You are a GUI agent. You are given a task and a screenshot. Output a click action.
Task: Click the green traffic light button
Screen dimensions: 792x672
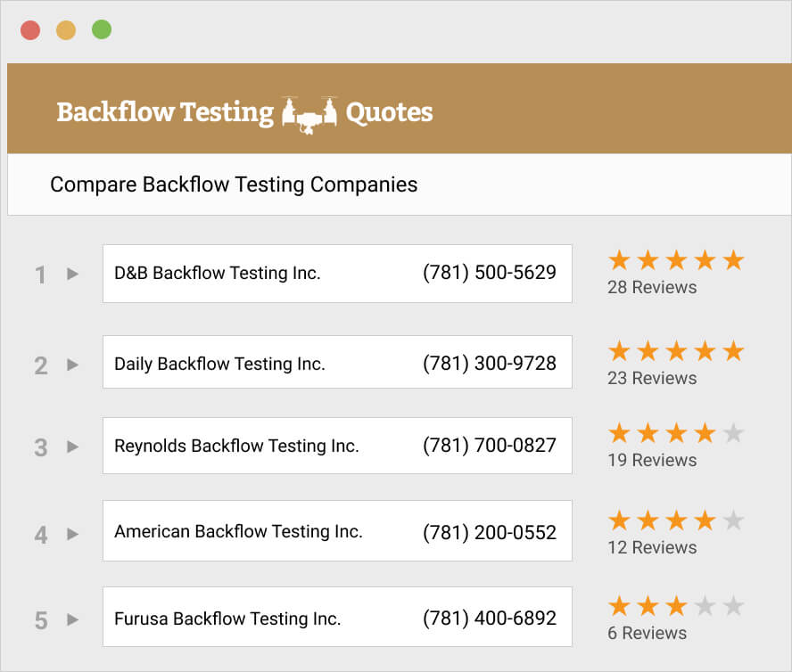coord(102,29)
